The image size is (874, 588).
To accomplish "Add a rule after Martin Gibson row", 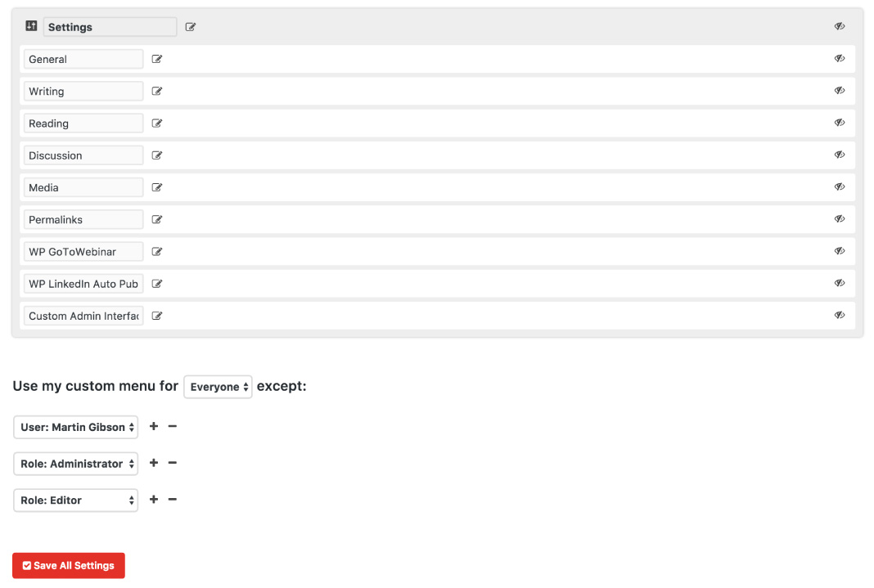I will tap(154, 426).
